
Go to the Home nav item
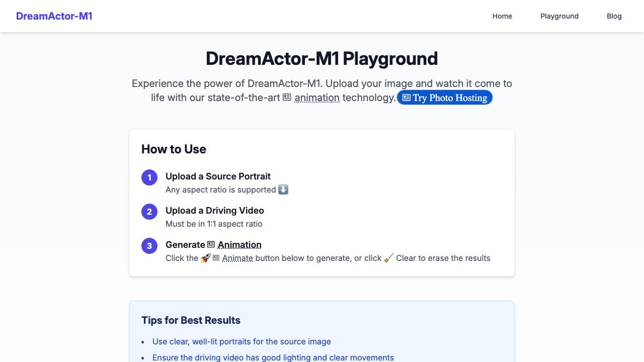(502, 16)
